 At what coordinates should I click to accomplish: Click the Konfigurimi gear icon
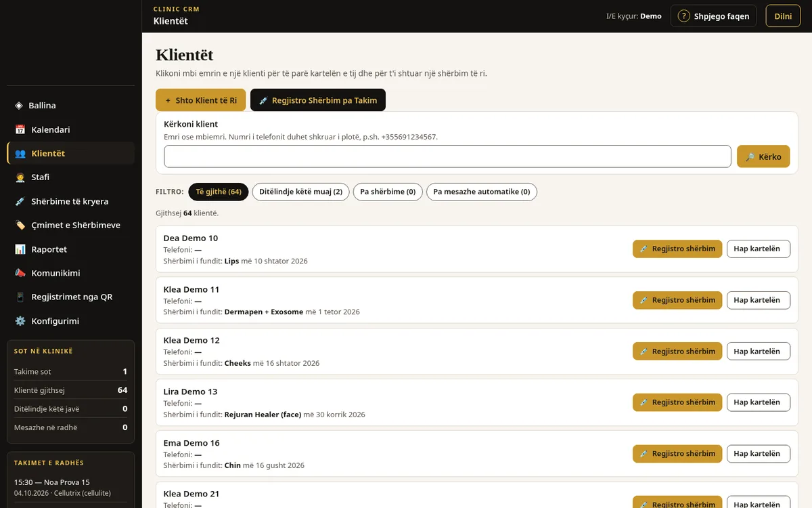click(20, 321)
